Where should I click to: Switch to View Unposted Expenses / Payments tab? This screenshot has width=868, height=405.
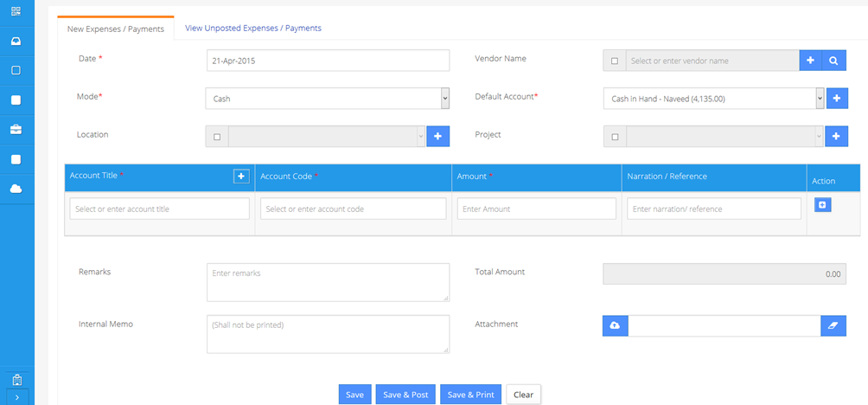[253, 29]
